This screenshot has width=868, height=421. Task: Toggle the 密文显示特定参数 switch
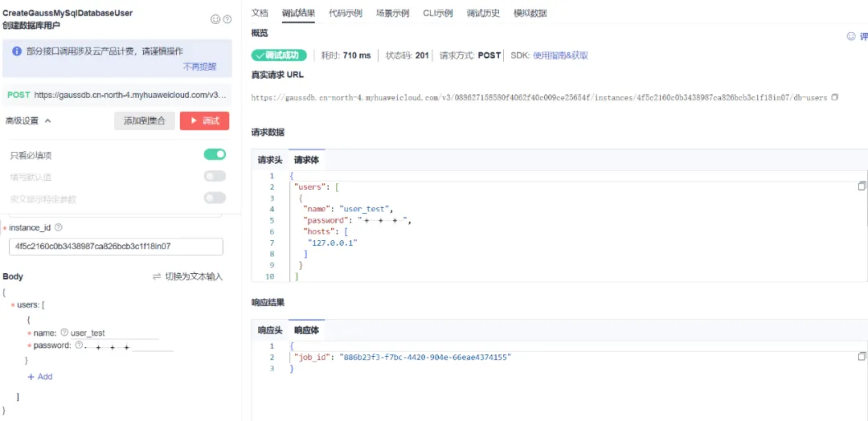pyautogui.click(x=215, y=198)
